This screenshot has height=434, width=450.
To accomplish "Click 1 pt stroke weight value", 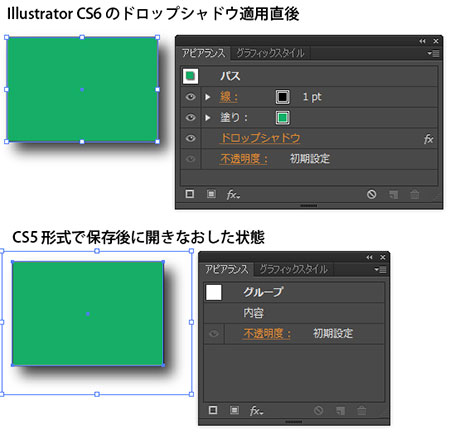I will pos(312,97).
